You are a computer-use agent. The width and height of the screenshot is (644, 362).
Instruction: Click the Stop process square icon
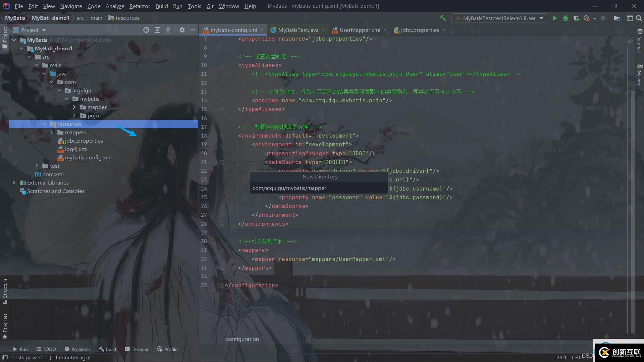point(603,18)
